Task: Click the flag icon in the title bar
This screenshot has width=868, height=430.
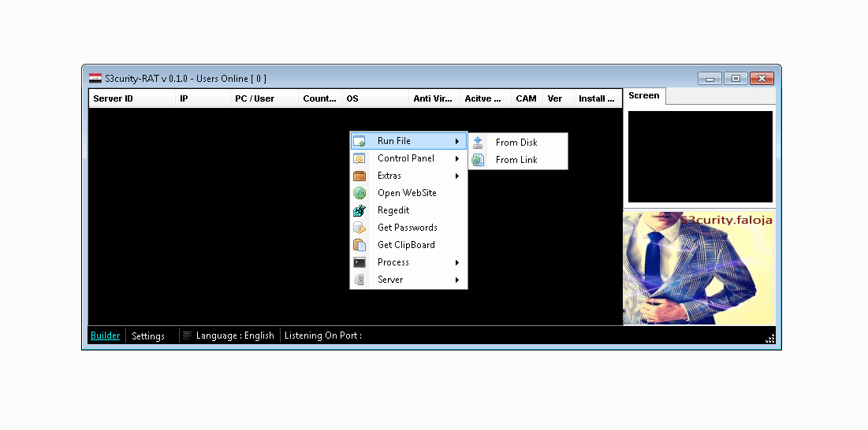Action: pos(95,78)
